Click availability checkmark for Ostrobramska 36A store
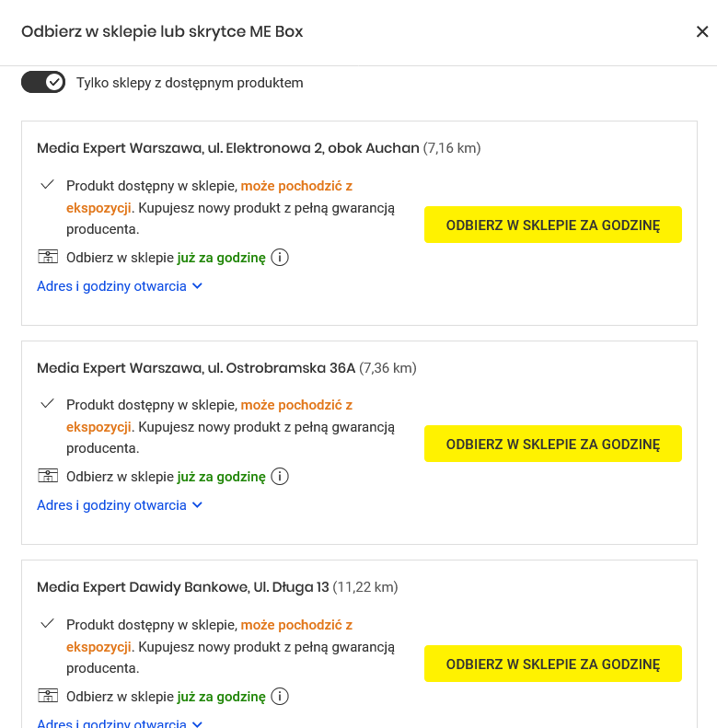 [47, 404]
